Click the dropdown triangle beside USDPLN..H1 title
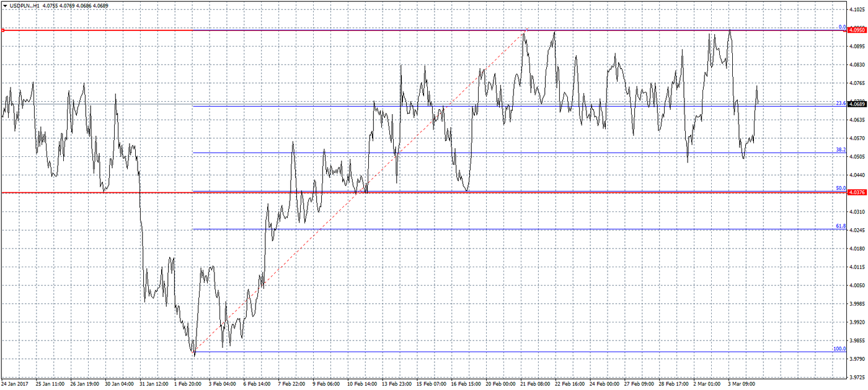 tap(4, 6)
